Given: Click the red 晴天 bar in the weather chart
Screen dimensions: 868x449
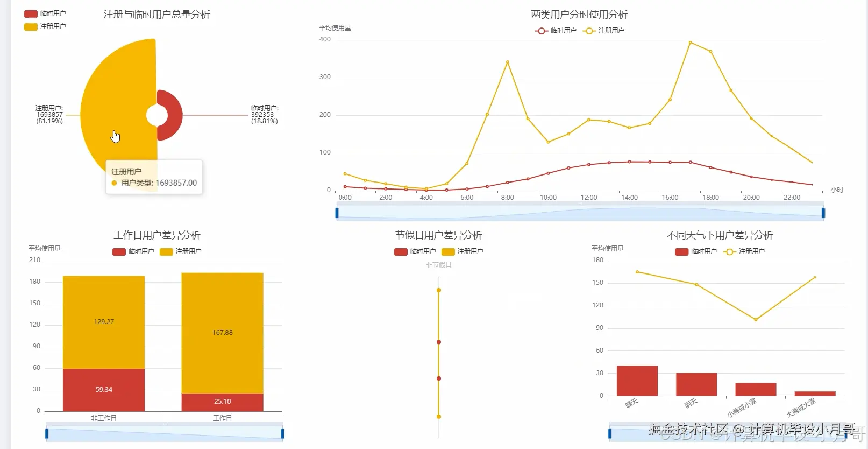Looking at the screenshot, I should [637, 381].
